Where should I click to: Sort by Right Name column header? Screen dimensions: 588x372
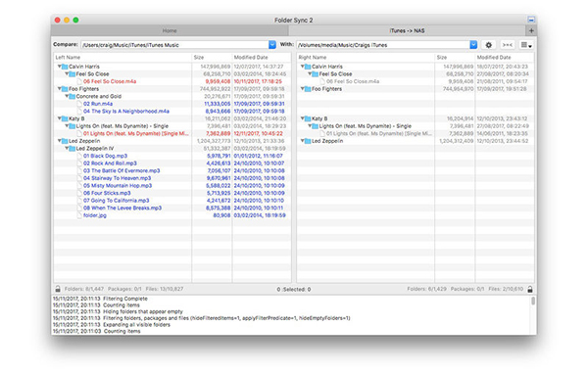(366, 58)
